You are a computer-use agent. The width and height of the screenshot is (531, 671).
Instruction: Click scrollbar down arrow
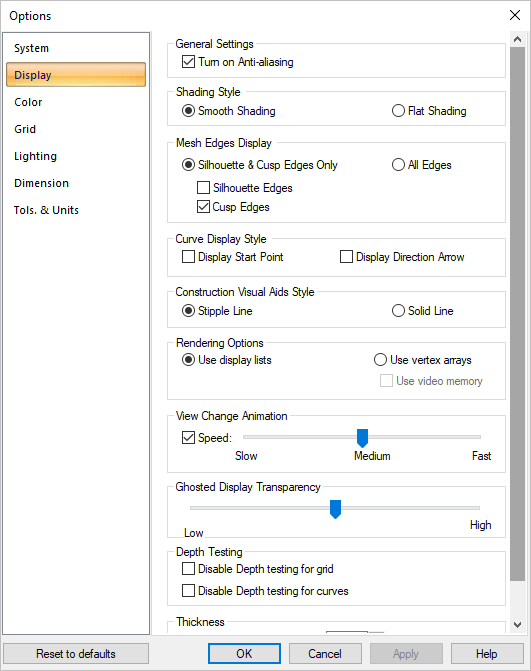click(x=517, y=625)
